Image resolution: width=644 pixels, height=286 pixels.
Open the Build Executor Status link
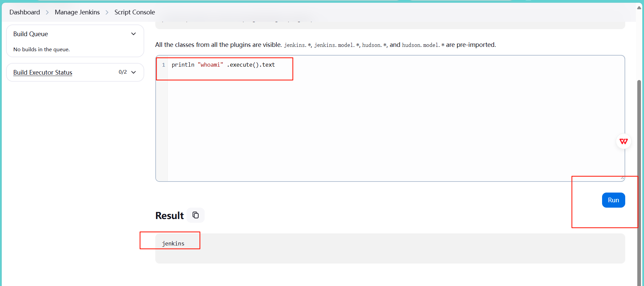43,72
